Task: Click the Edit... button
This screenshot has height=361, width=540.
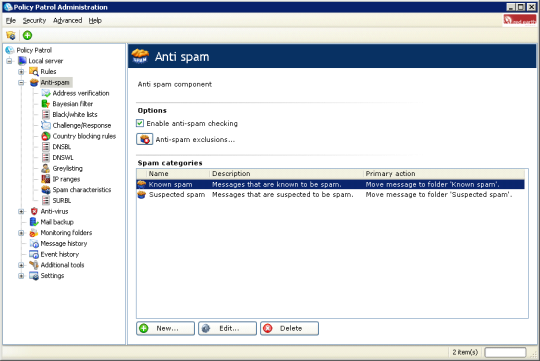Action: click(228, 328)
